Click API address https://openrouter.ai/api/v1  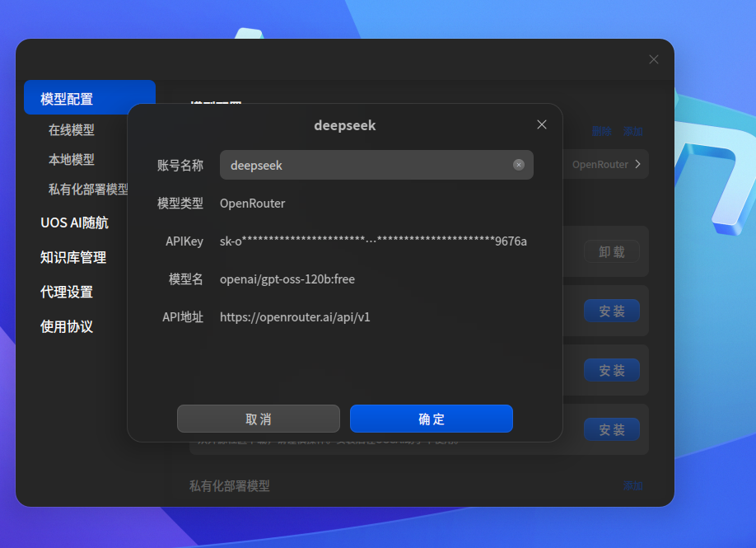click(x=295, y=317)
